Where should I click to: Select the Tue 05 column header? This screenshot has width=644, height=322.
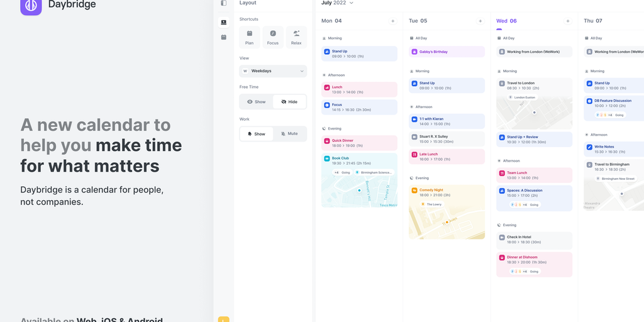point(418,21)
